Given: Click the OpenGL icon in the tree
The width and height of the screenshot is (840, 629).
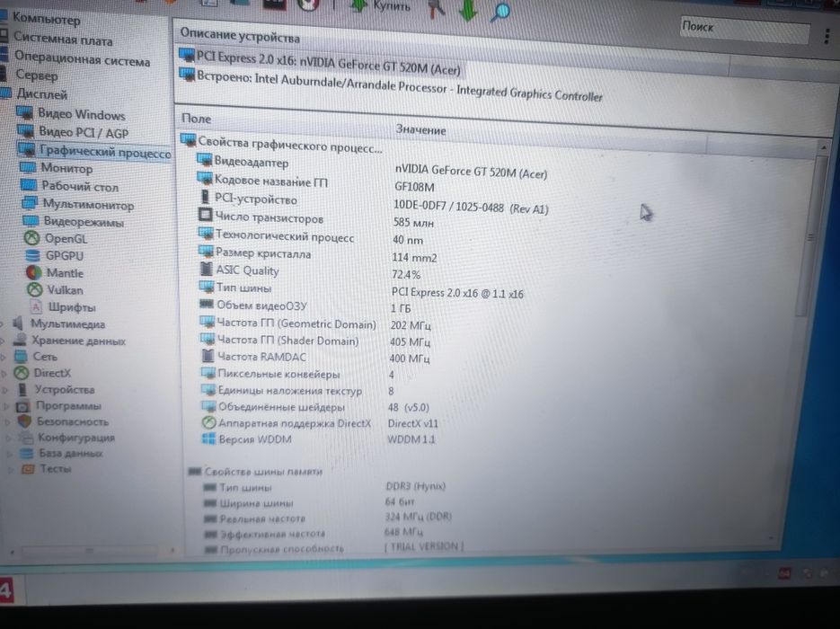Looking at the screenshot, I should click(x=32, y=238).
